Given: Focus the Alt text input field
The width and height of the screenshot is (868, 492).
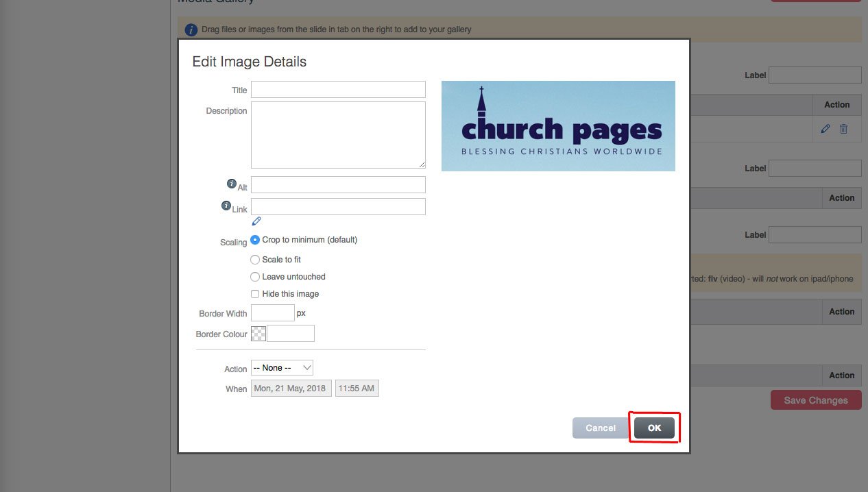Looking at the screenshot, I should pos(338,184).
